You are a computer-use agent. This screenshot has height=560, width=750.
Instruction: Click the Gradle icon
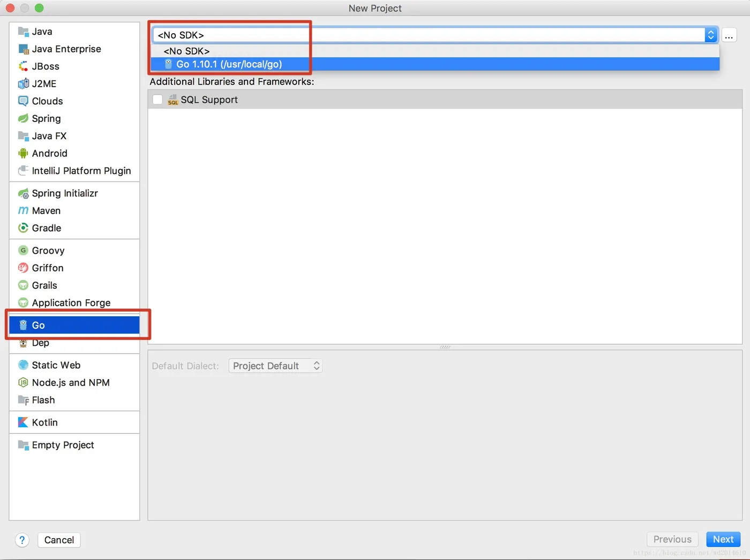(x=23, y=228)
